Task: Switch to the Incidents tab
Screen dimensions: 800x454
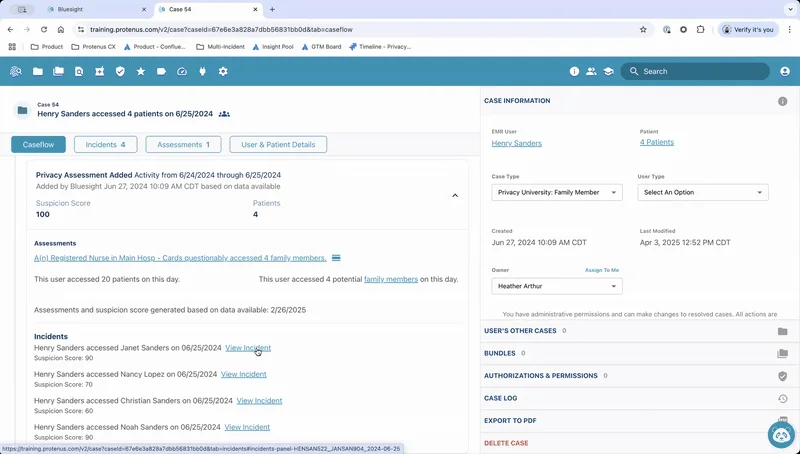Action: coord(105,145)
